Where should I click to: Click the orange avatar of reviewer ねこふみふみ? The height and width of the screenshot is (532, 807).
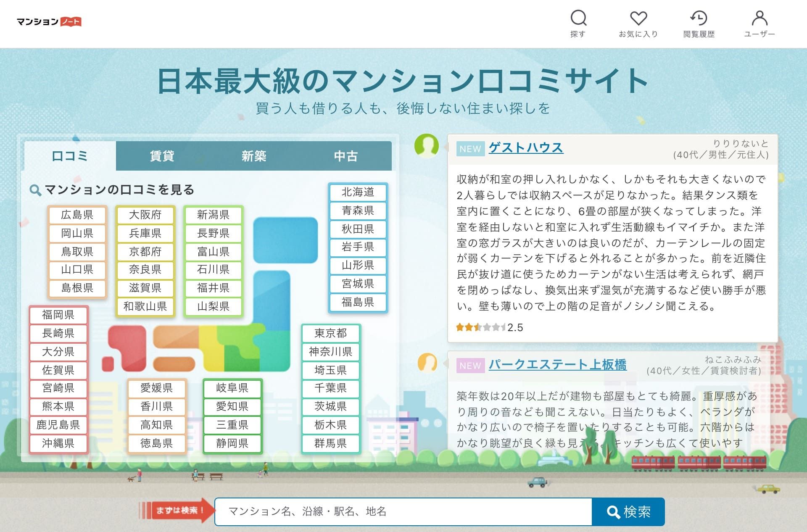point(427,362)
